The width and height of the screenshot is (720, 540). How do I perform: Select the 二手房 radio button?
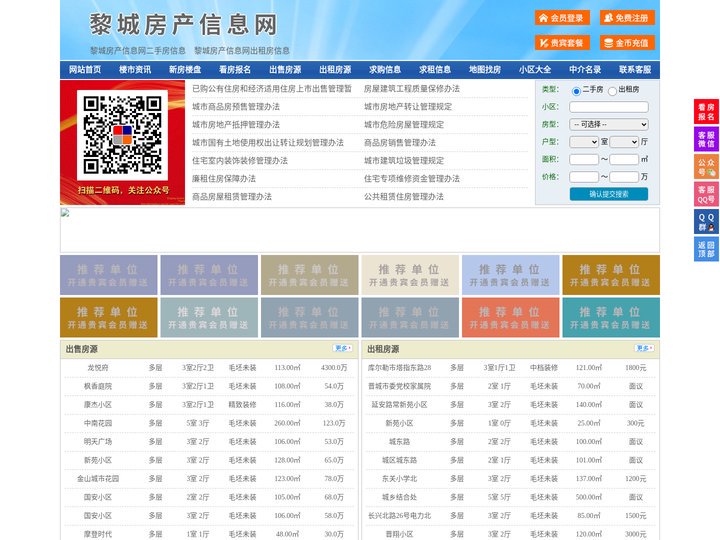(576, 91)
